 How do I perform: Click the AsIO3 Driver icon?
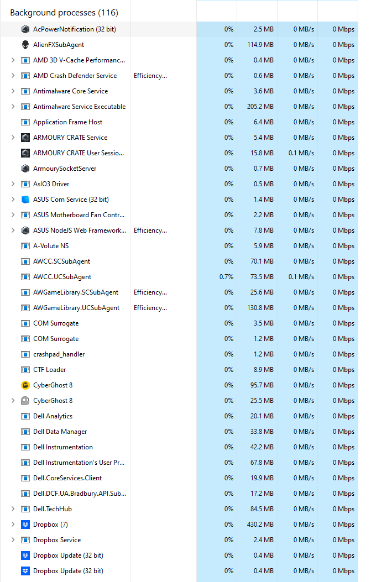(x=25, y=184)
